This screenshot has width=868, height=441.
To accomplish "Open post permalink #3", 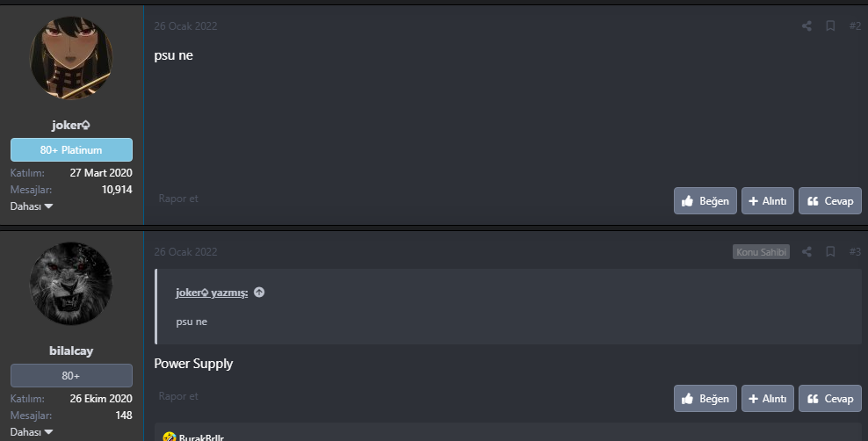I will (855, 252).
